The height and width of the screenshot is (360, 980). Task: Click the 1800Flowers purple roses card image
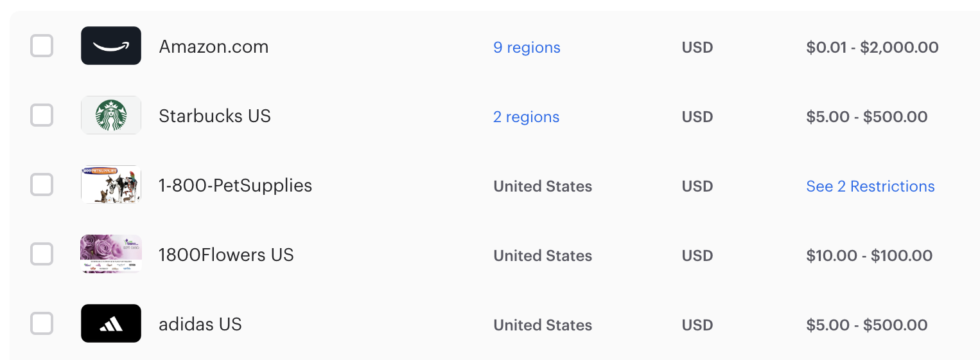pyautogui.click(x=111, y=254)
